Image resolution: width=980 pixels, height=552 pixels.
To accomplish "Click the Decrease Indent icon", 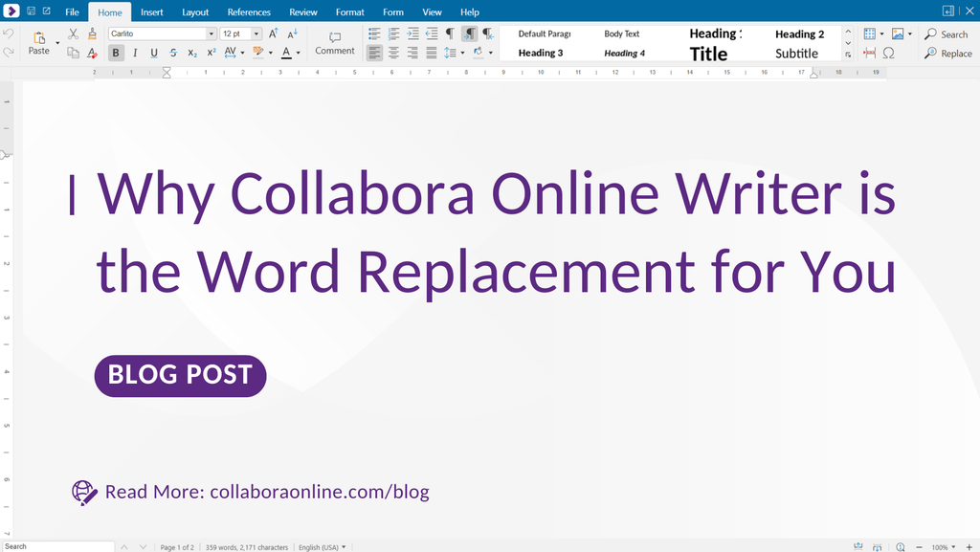I will [x=432, y=33].
